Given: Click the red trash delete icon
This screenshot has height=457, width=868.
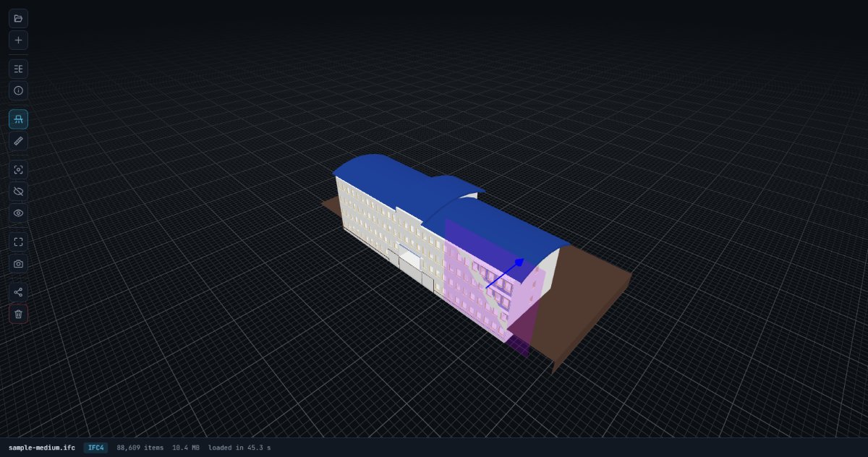Looking at the screenshot, I should pyautogui.click(x=18, y=314).
